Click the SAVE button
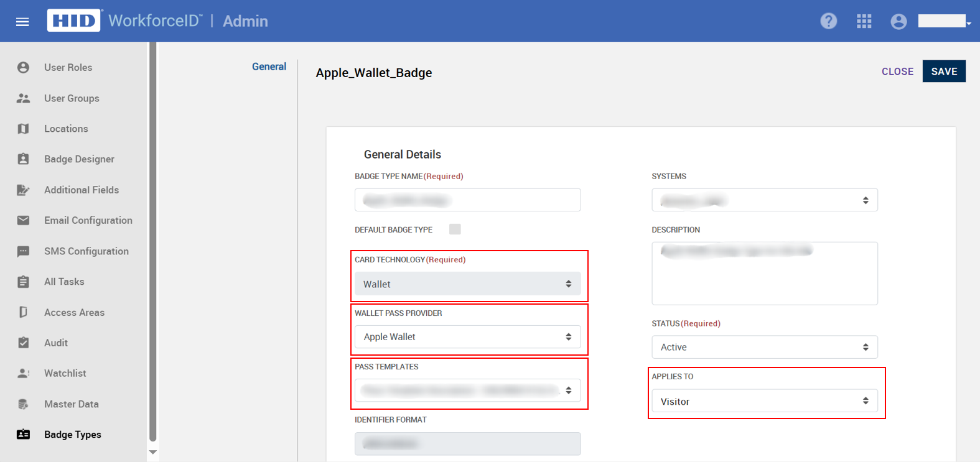The image size is (980, 462). (943, 72)
